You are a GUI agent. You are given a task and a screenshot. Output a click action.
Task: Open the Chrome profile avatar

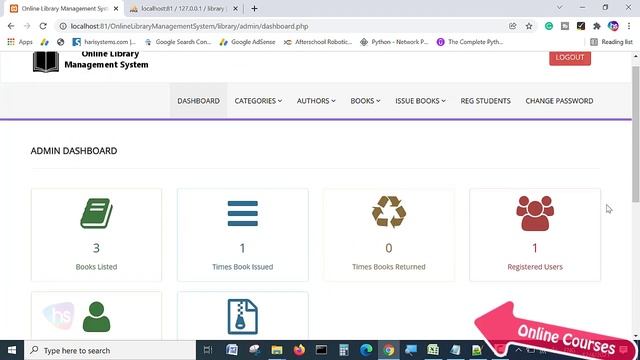(613, 26)
